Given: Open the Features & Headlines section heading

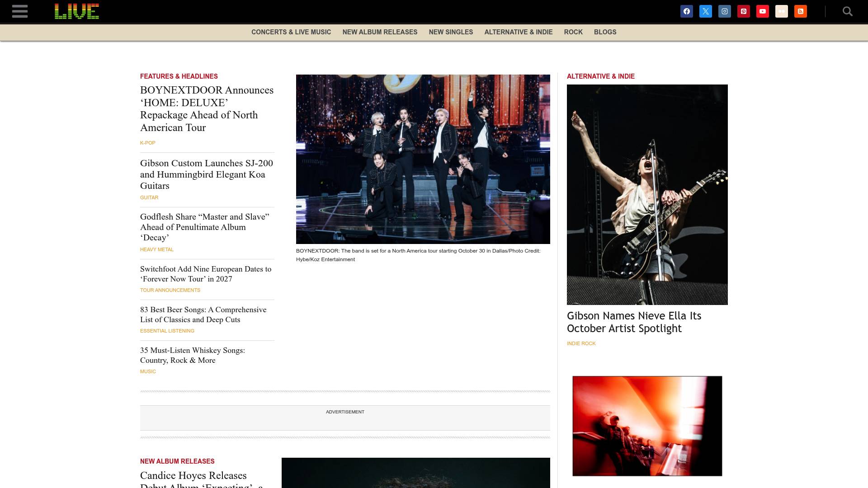Looking at the screenshot, I should (179, 76).
